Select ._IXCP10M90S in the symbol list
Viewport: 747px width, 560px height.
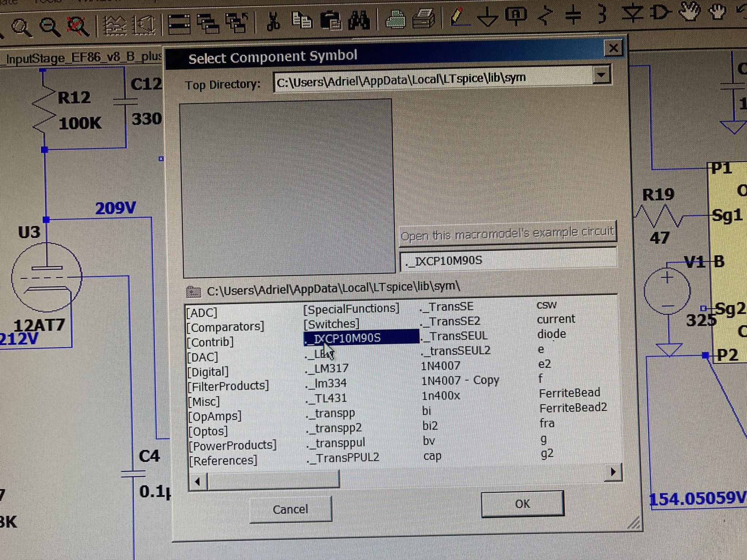point(361,338)
